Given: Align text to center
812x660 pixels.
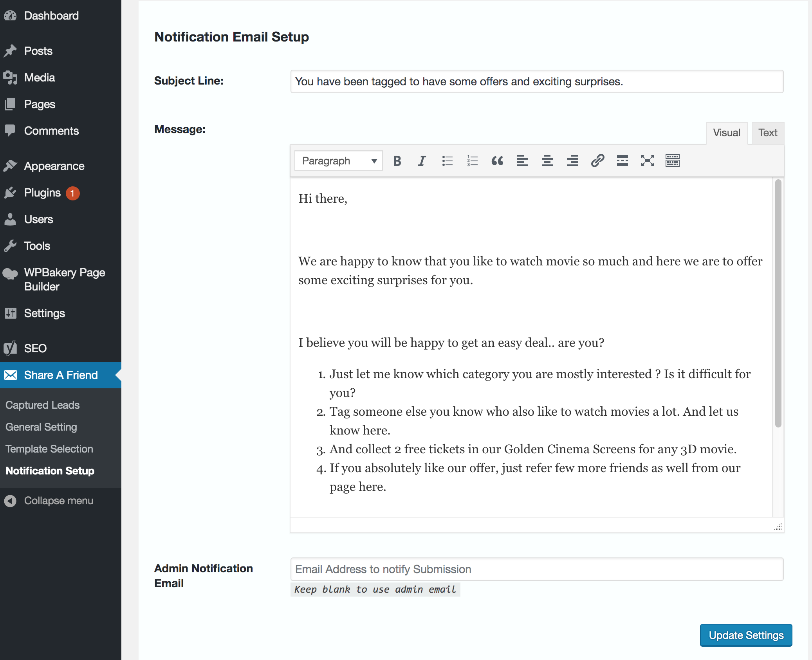Looking at the screenshot, I should 547,161.
